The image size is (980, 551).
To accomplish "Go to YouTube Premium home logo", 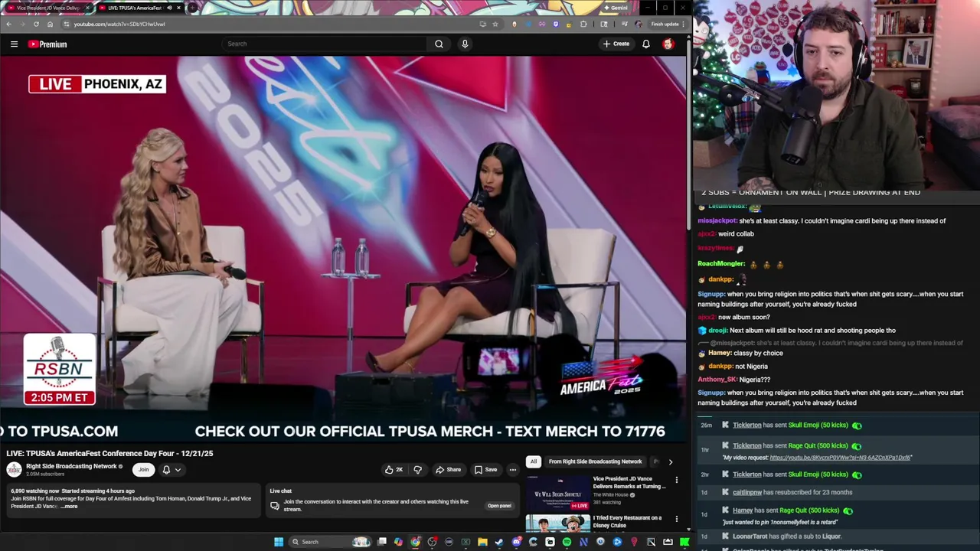I will tap(48, 44).
